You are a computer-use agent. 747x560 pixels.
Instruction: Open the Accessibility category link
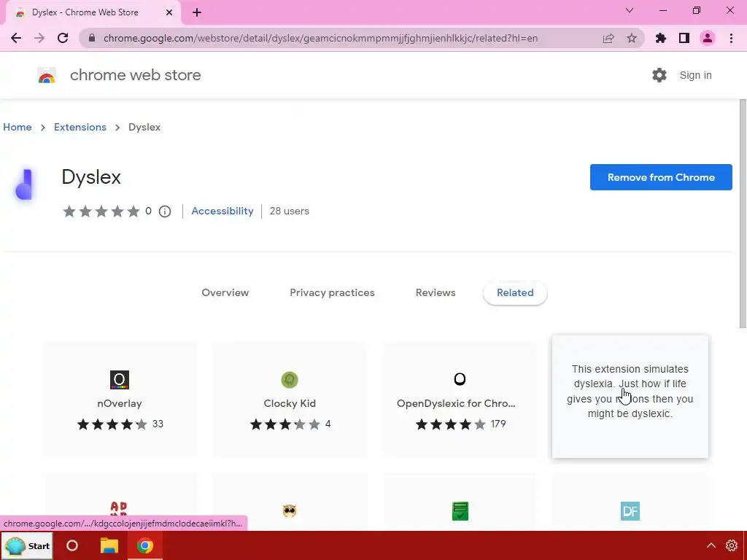point(222,211)
